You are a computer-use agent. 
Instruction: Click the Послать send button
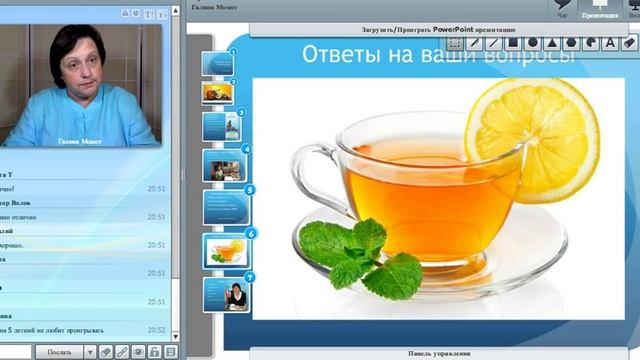60,352
